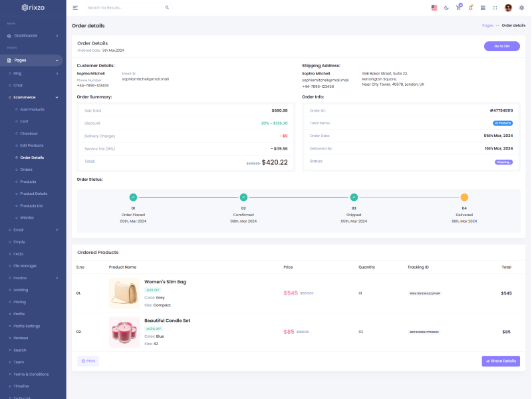Switch to dark mode moon icon
Viewport: 532px width, 399px height.
(x=446, y=8)
